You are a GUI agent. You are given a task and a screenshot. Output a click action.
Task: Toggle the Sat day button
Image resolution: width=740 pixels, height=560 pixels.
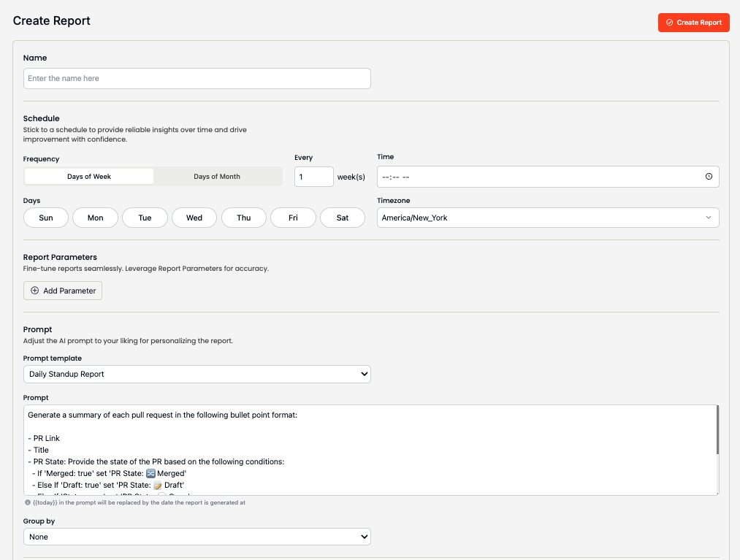pos(343,218)
